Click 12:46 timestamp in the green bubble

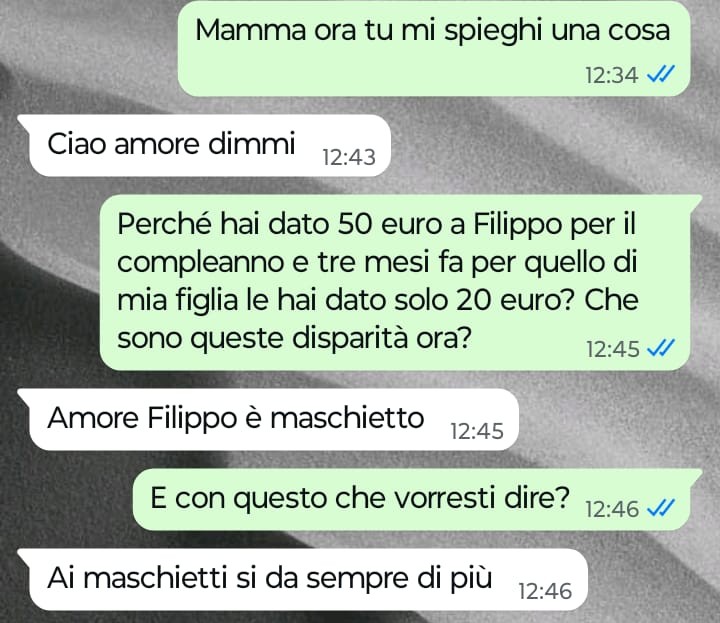click(612, 509)
